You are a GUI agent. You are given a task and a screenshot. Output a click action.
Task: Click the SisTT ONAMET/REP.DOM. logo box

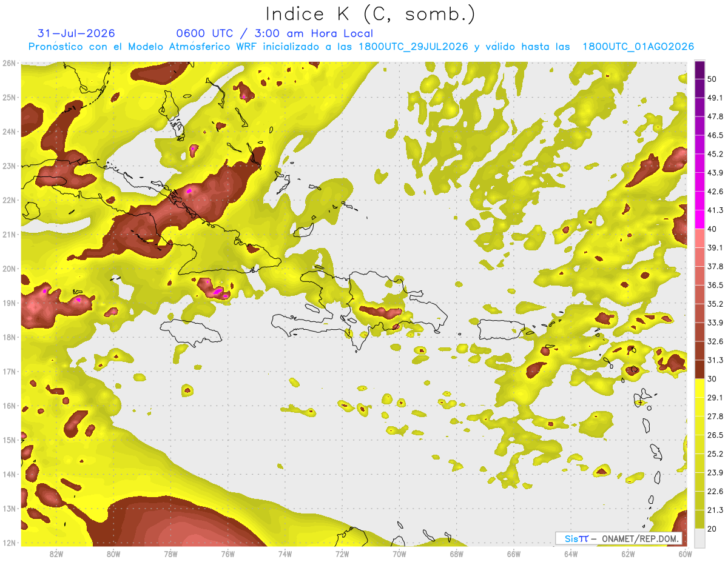click(x=619, y=538)
